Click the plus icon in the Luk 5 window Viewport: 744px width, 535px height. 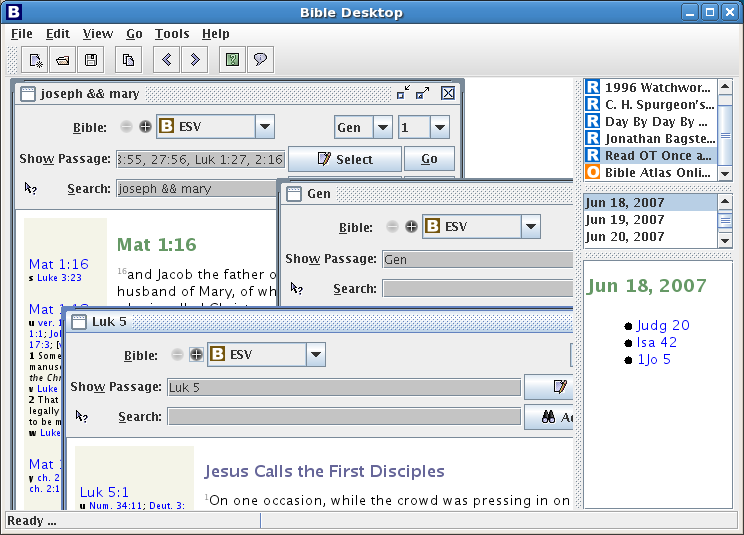coord(196,355)
